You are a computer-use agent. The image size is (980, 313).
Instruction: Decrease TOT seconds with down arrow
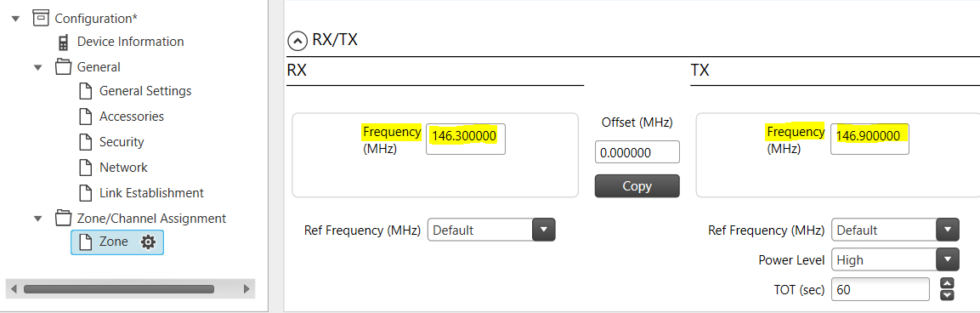948,295
